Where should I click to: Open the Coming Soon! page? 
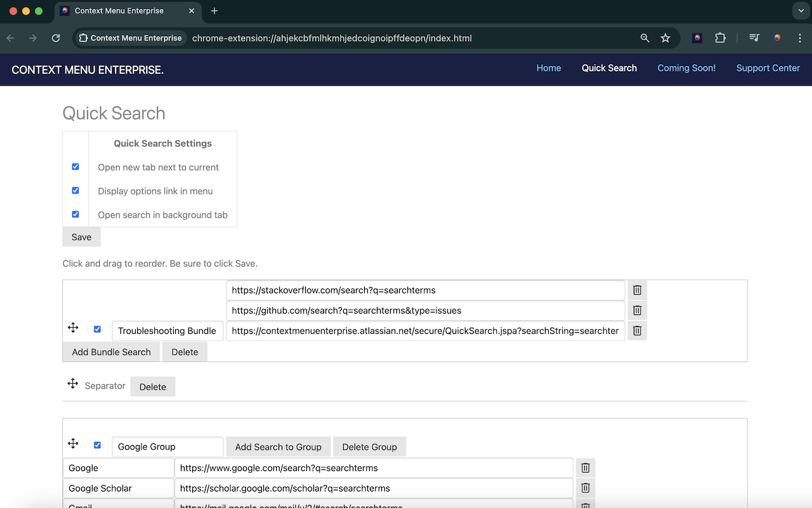(x=686, y=68)
